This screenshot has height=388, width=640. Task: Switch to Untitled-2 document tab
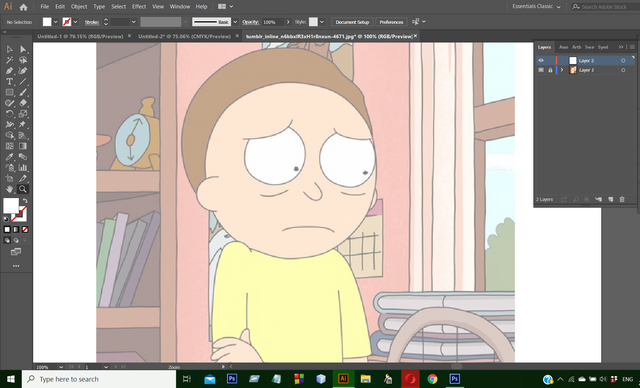click(x=184, y=36)
